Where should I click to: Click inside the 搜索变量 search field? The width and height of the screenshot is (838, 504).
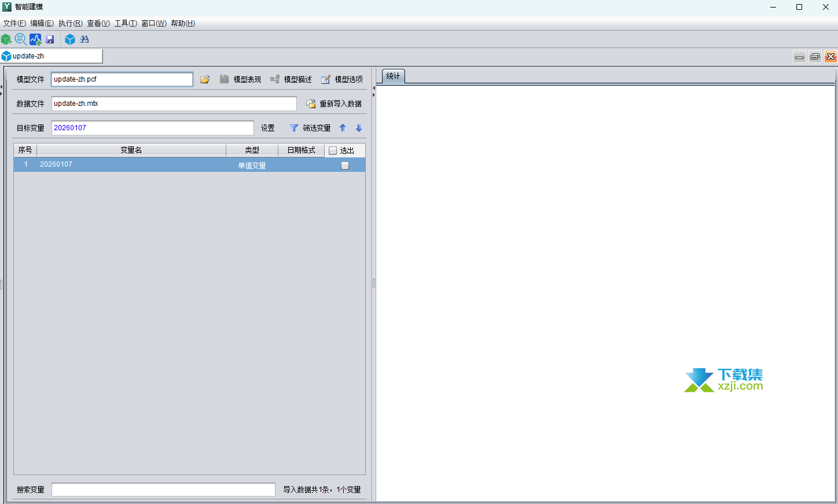pyautogui.click(x=162, y=490)
